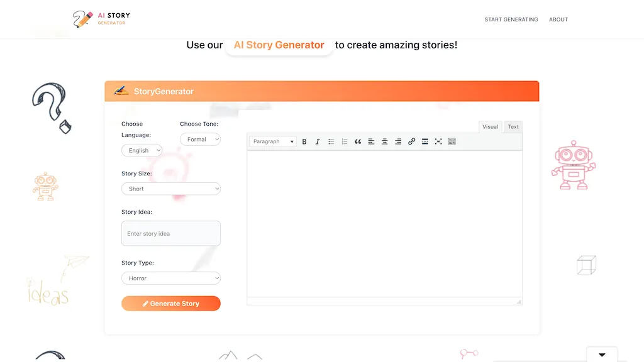Click the AI Story Generator logo
Viewport: 644px width, 362px height.
(101, 19)
